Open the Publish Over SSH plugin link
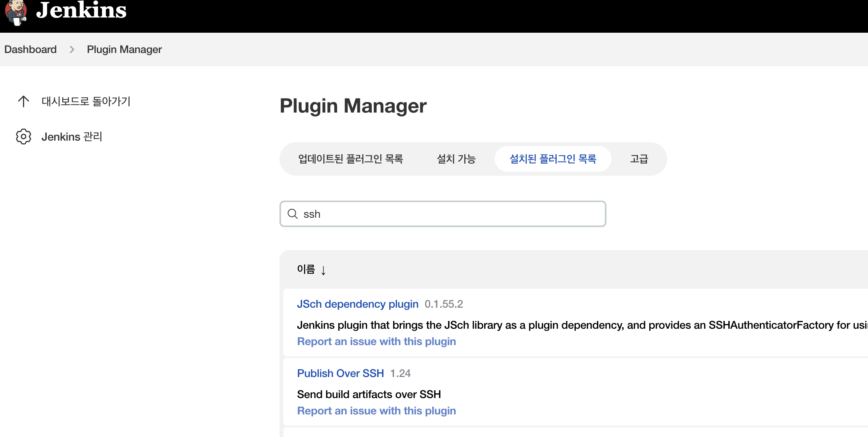868x437 pixels. click(x=340, y=373)
